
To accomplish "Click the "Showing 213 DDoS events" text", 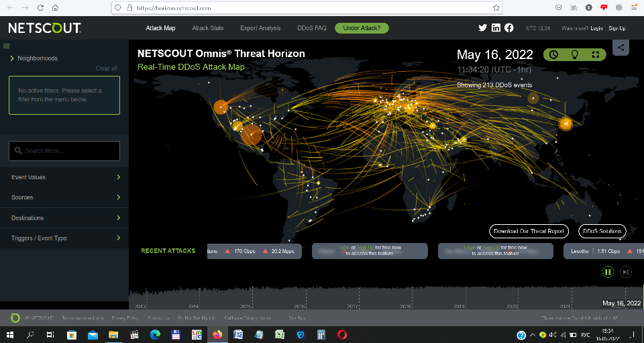I will [494, 85].
